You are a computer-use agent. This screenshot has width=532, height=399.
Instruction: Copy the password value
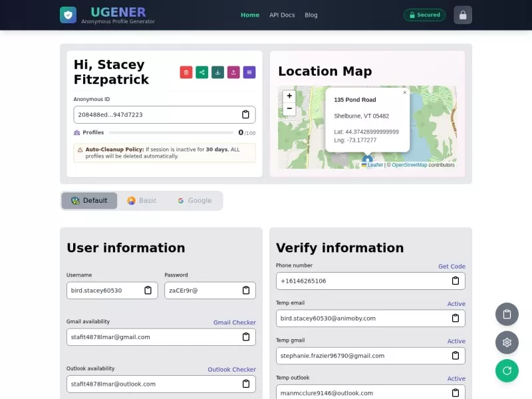pyautogui.click(x=246, y=291)
